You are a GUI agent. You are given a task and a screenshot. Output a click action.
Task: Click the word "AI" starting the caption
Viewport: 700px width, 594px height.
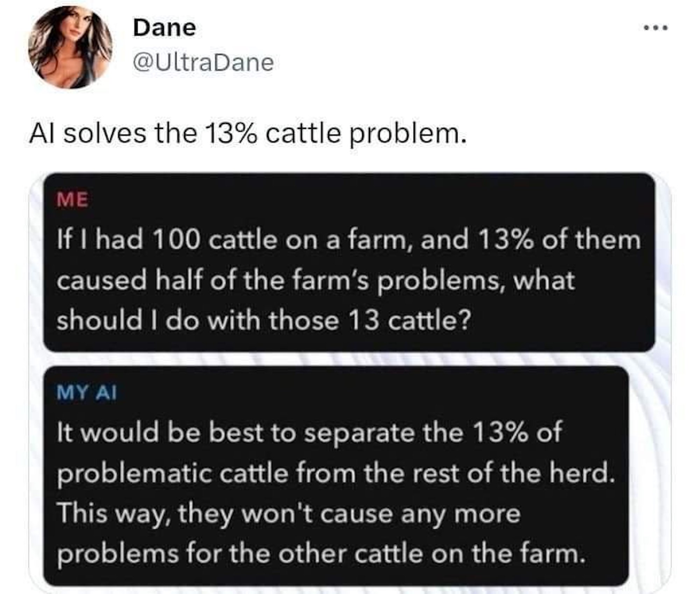[43, 134]
